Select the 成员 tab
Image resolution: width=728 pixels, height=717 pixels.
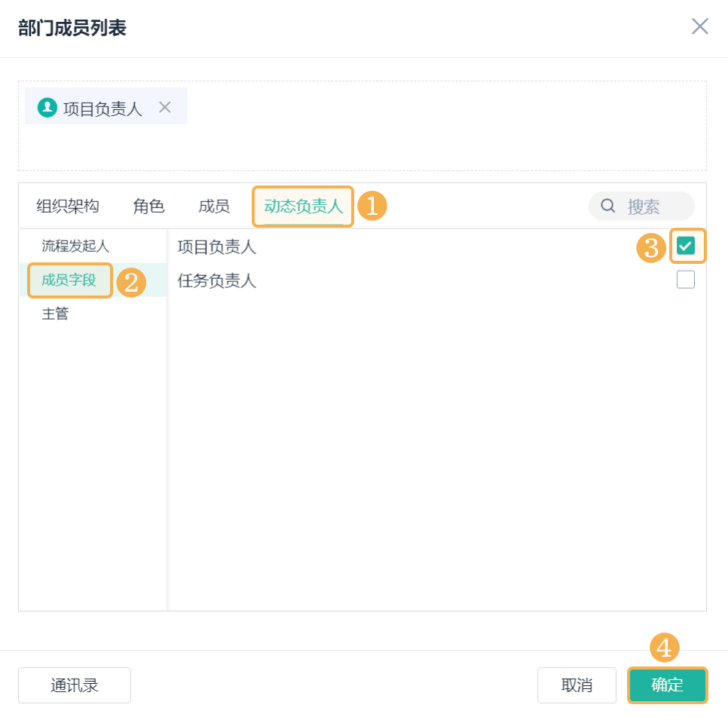[213, 206]
